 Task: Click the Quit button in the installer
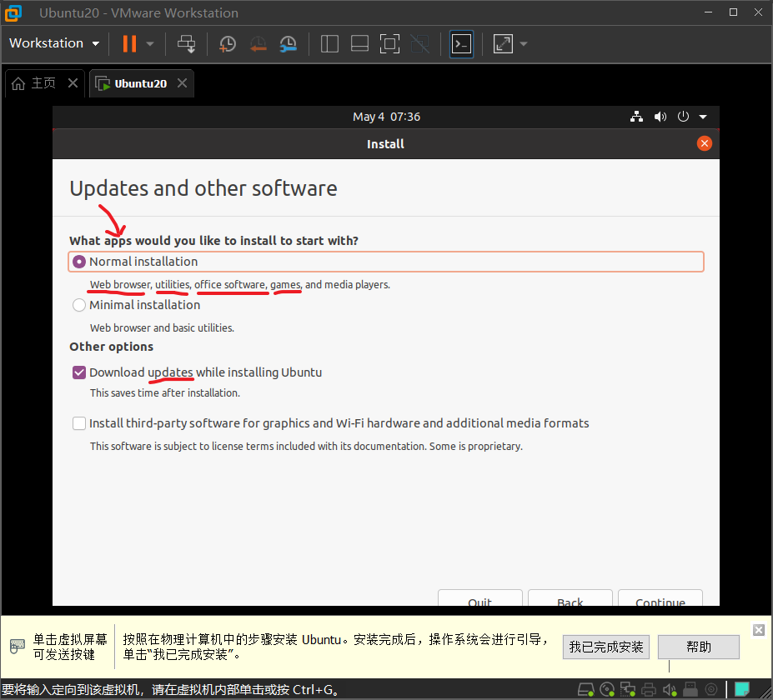pos(479,597)
